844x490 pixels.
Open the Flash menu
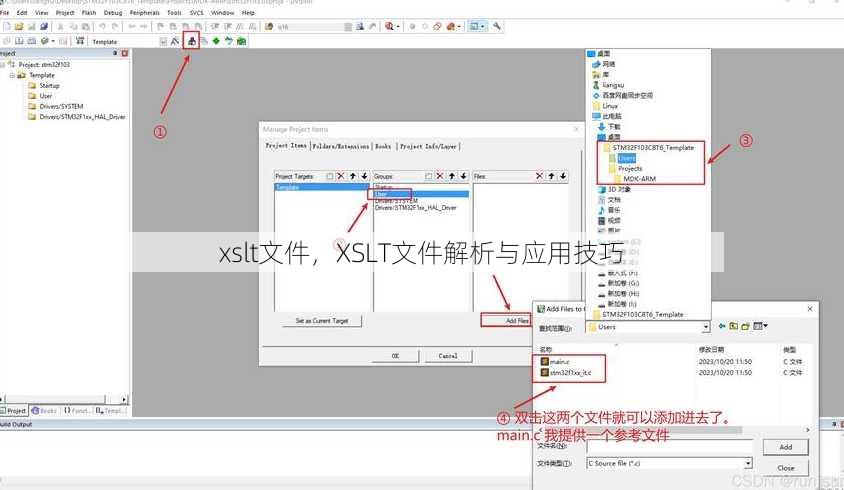click(89, 12)
